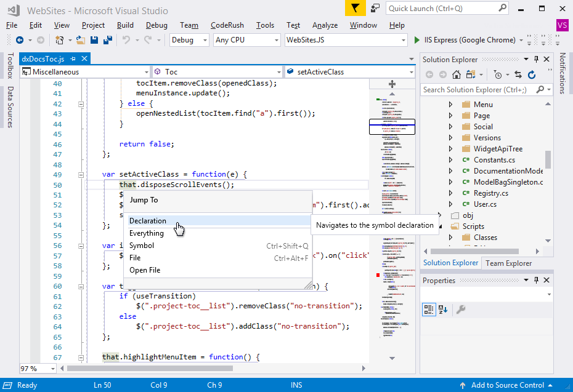Sort Properties alphabetically
573x392 pixels.
click(x=442, y=310)
